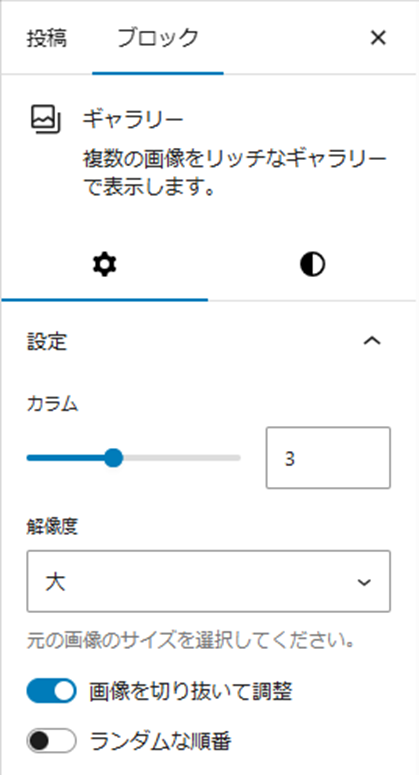Image resolution: width=419 pixels, height=775 pixels.
Task: Switch to the 投稿 tab
Action: (x=47, y=38)
